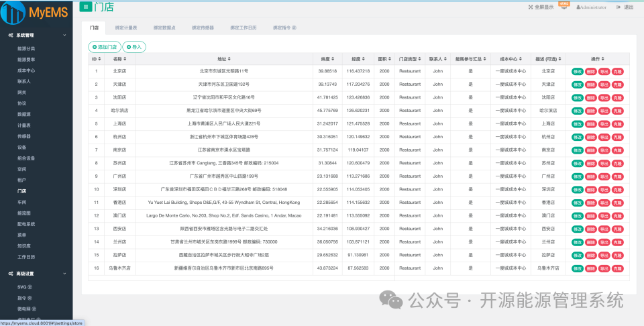
Task: Toggle the green sidebar menu icon
Action: (x=85, y=7)
